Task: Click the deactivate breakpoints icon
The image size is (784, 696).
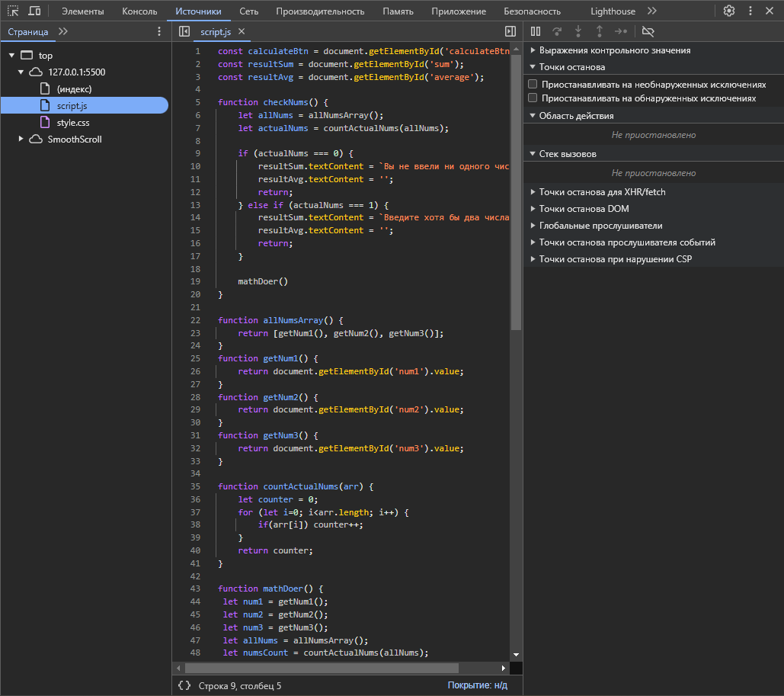Action: (648, 31)
